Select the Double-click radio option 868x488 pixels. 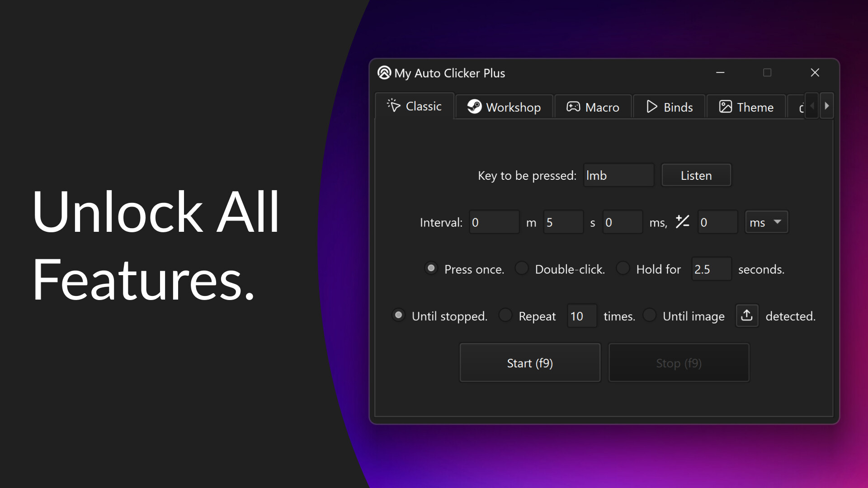522,268
